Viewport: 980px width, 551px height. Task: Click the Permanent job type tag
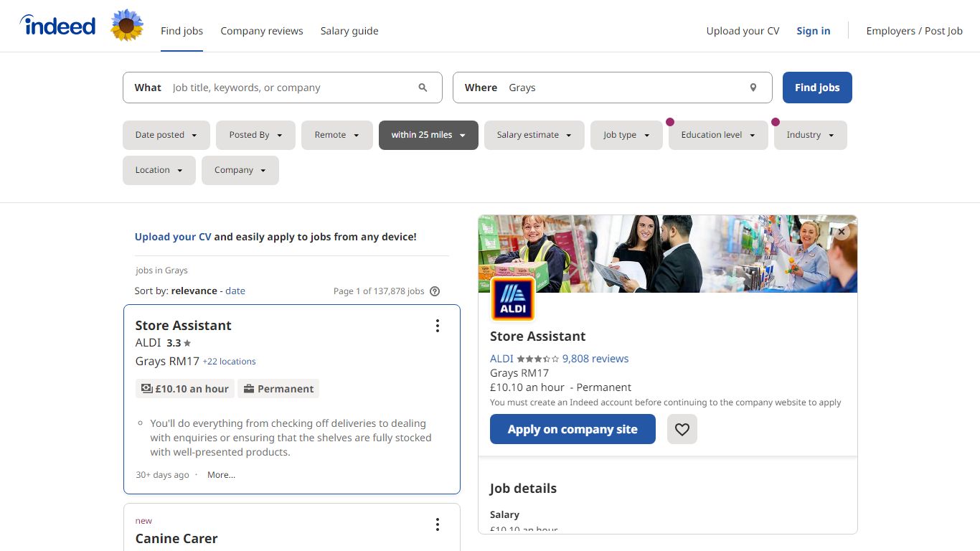click(x=278, y=389)
